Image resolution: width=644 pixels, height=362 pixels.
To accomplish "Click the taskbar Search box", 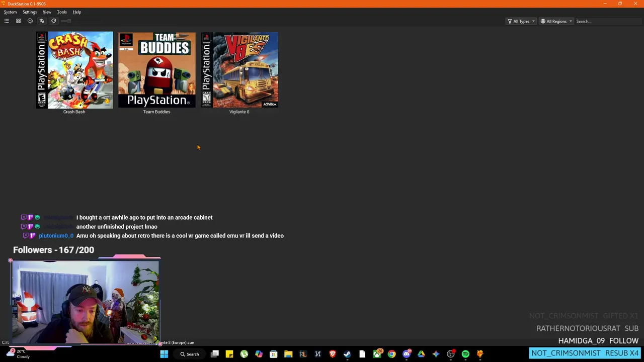I will (x=190, y=354).
